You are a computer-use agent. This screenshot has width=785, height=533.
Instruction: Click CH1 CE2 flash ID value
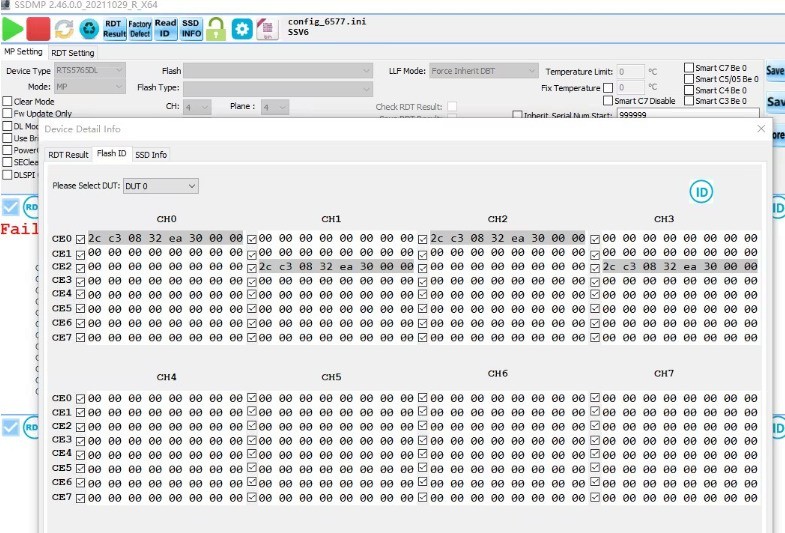(336, 267)
